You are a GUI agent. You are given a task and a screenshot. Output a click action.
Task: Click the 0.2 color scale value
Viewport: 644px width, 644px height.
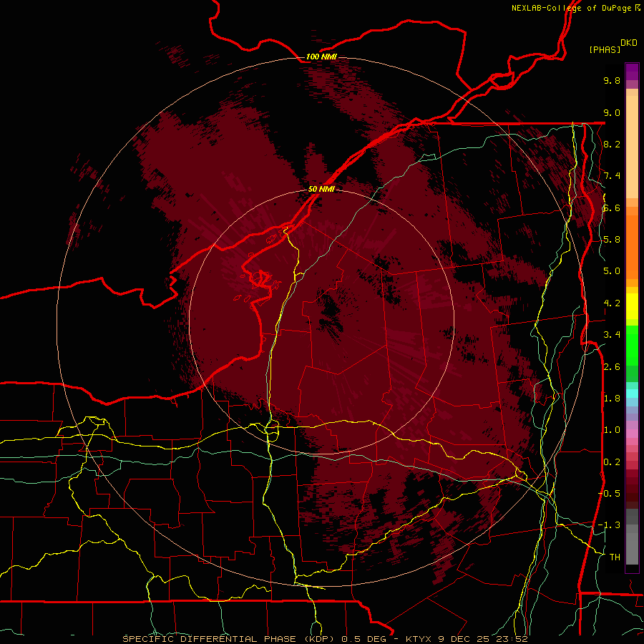point(612,462)
